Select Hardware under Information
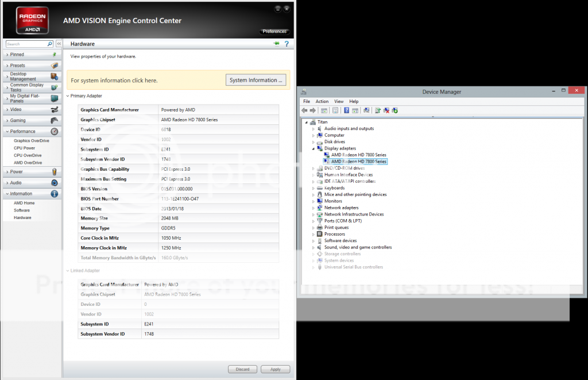Screen dimensions: 588x380 22,218
